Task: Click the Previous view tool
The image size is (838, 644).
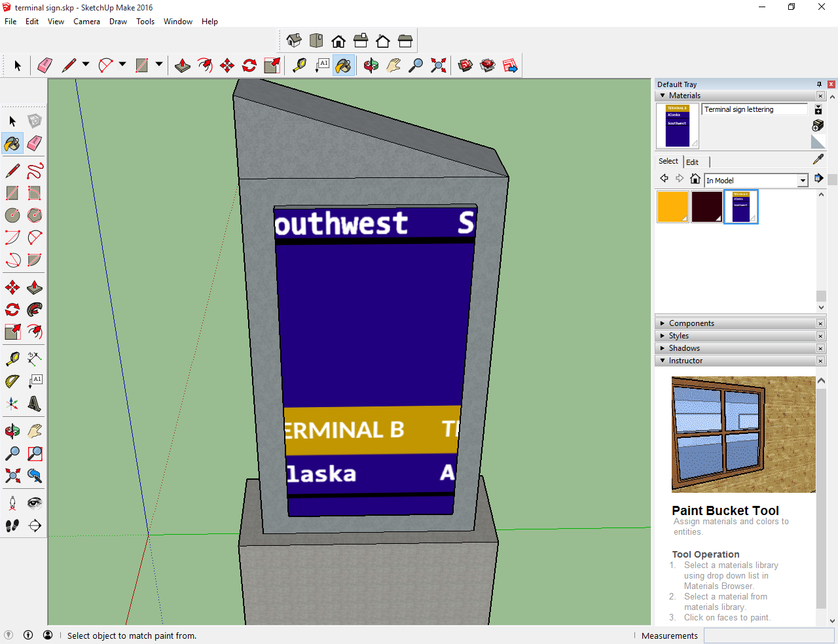Action: click(x=35, y=476)
